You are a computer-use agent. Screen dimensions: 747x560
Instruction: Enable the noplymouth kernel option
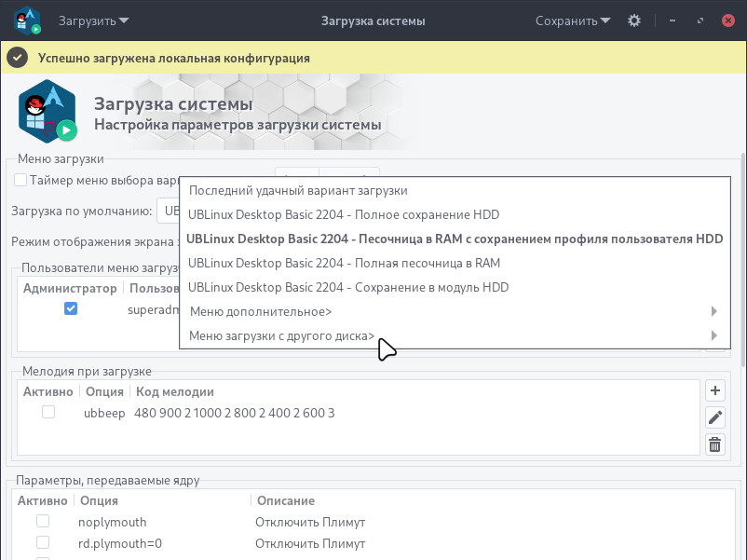(x=43, y=521)
